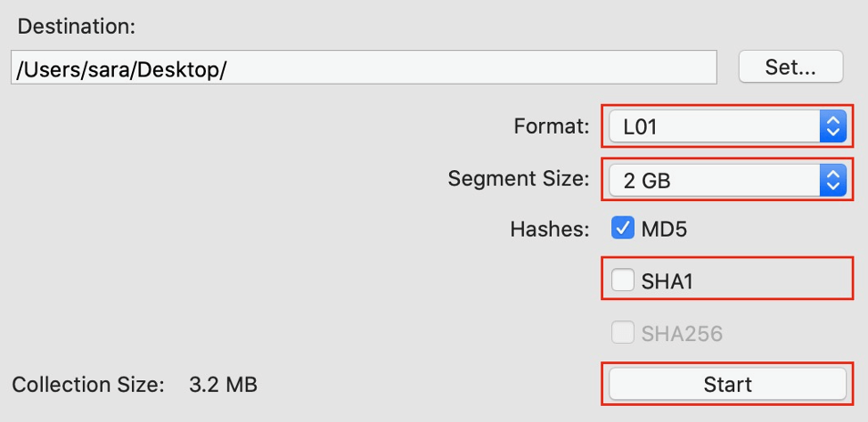Click the 3.2 MB collection size value
Viewport: 868px width, 422px height.
(224, 385)
